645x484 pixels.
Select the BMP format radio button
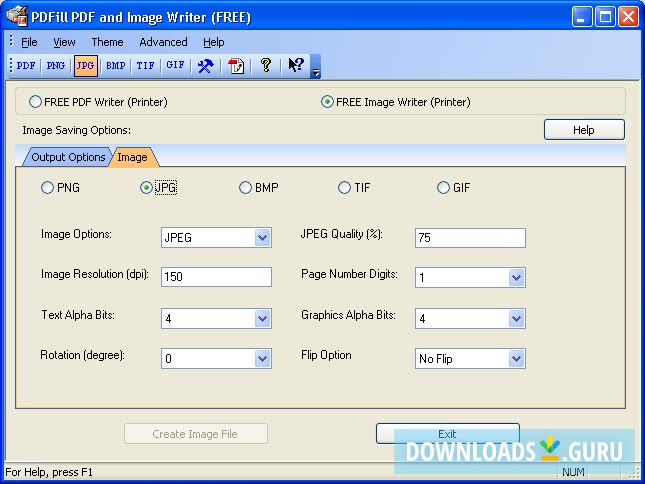click(245, 188)
